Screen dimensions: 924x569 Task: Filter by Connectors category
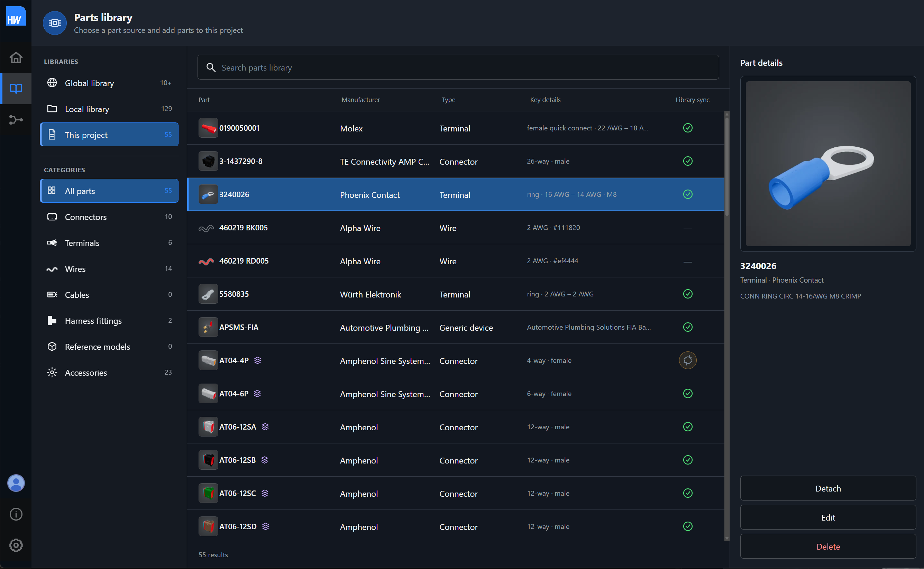click(x=109, y=217)
